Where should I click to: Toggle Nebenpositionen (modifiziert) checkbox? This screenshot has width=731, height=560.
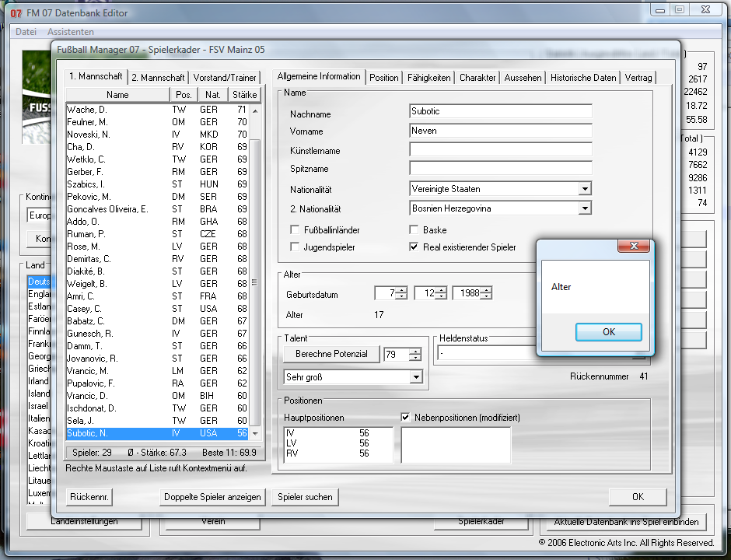pos(406,418)
